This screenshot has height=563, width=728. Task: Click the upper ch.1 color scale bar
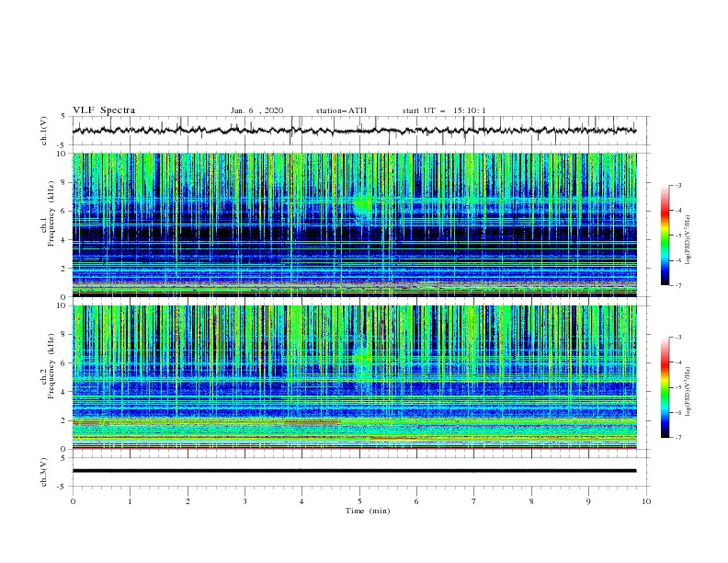click(x=665, y=236)
